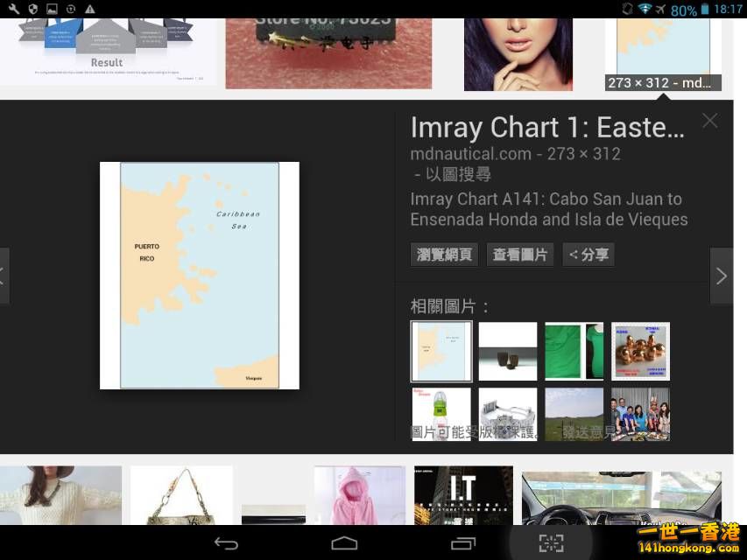The width and height of the screenshot is (747, 560).
Task: Click the 圖片可能受版權保護 copyright notice
Action: click(x=475, y=432)
